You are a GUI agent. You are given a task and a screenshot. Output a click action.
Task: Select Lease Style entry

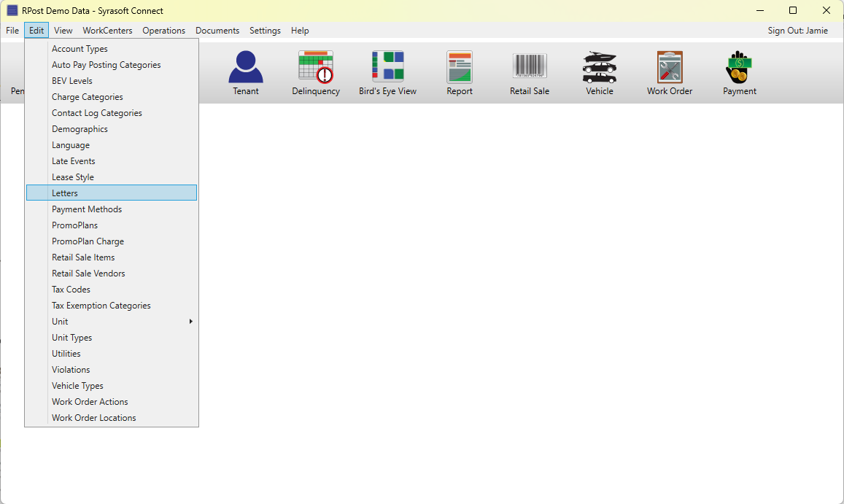coord(112,177)
